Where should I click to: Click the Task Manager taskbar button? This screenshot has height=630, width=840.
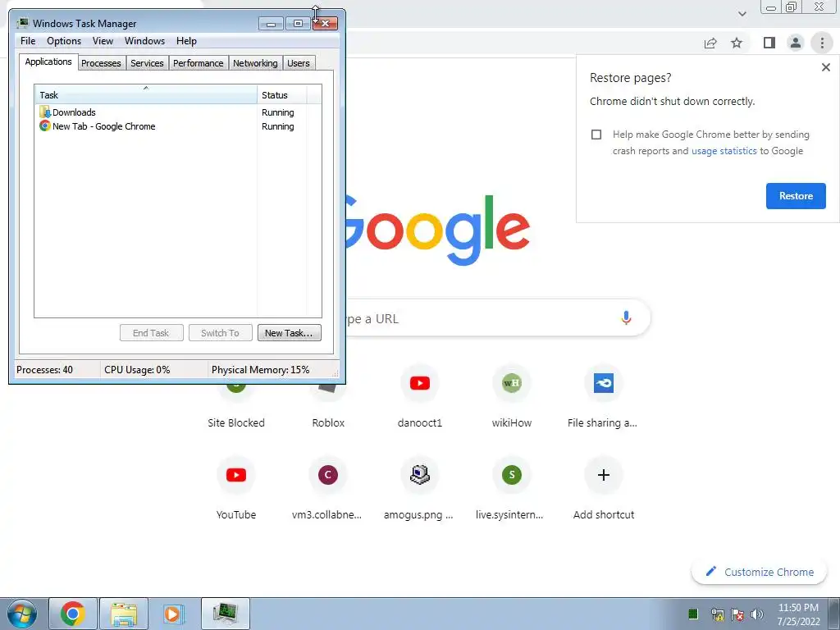pos(226,614)
